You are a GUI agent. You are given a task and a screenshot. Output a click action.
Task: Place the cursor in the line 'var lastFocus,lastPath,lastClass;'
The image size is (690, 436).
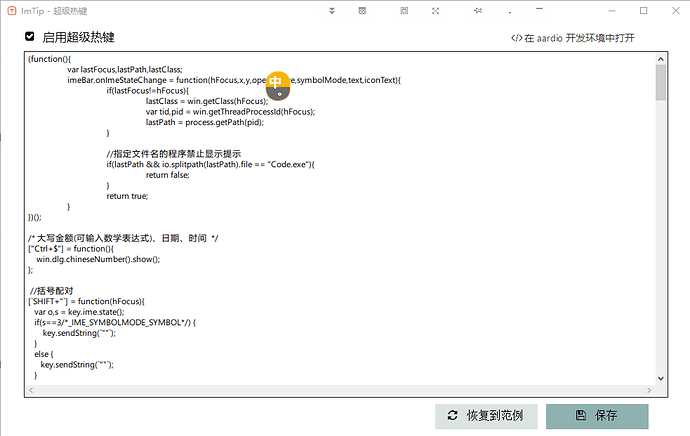coord(125,70)
